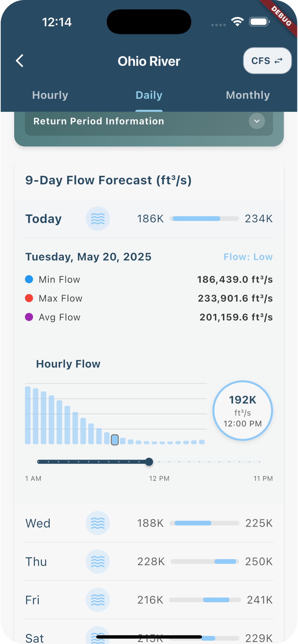Tap the wave icon beside Thu
Image resolution: width=298 pixels, height=644 pixels.
(98, 562)
